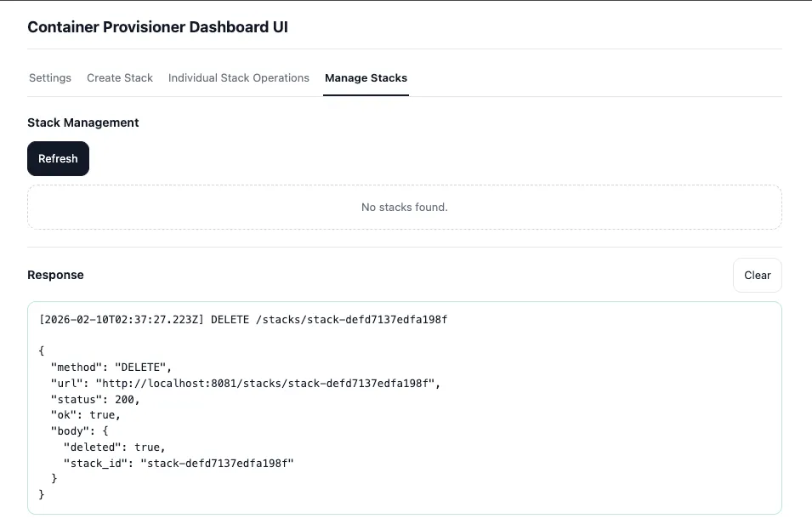The image size is (812, 530).
Task: Click the Stack Management heading
Action: tap(83, 123)
